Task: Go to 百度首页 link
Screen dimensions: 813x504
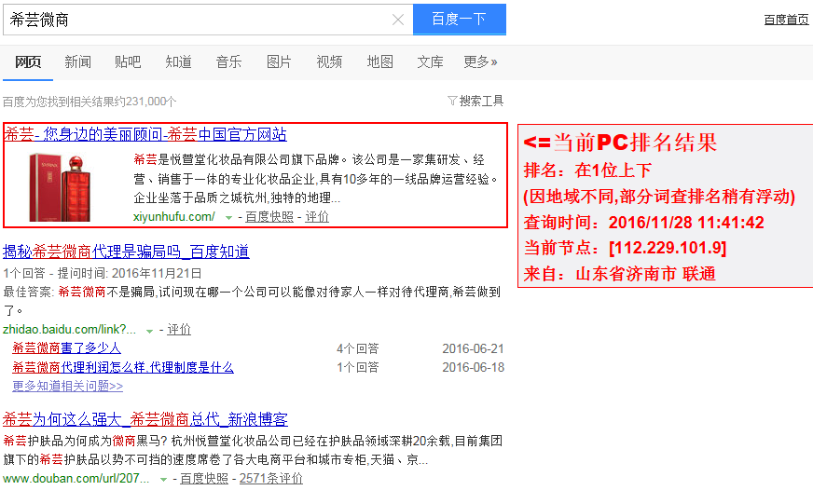Action: [x=786, y=20]
